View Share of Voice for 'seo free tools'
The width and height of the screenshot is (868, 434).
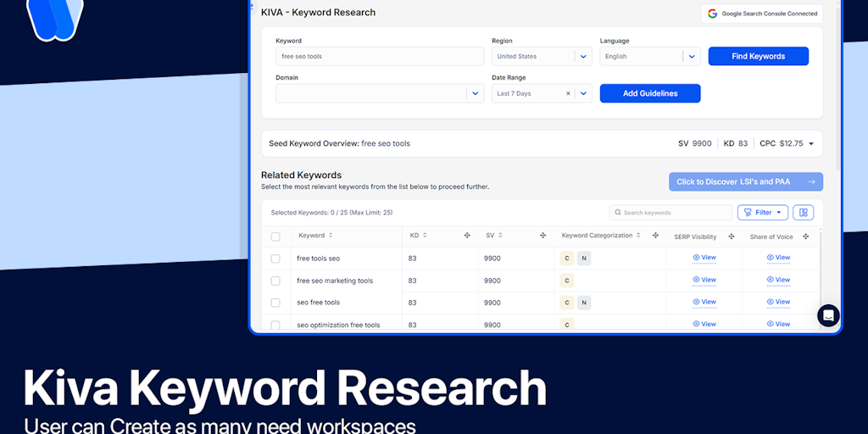(x=778, y=302)
